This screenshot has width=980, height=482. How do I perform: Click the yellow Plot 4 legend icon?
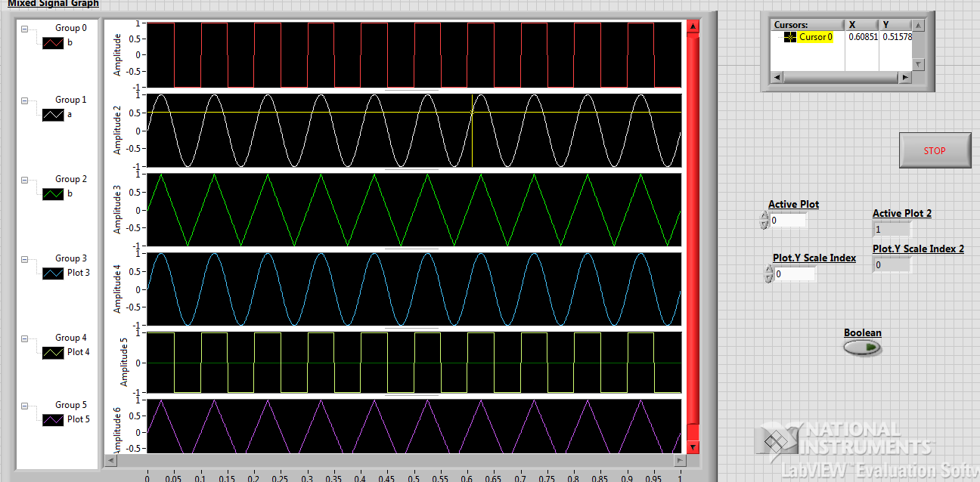click(x=53, y=353)
